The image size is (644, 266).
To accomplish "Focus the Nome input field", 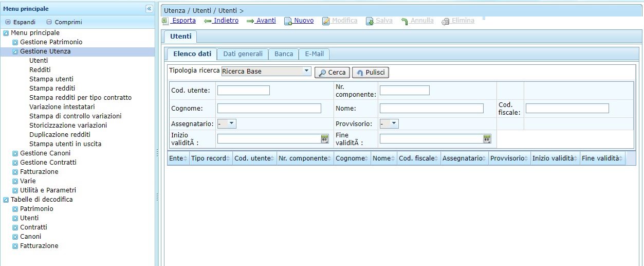I will pos(432,109).
